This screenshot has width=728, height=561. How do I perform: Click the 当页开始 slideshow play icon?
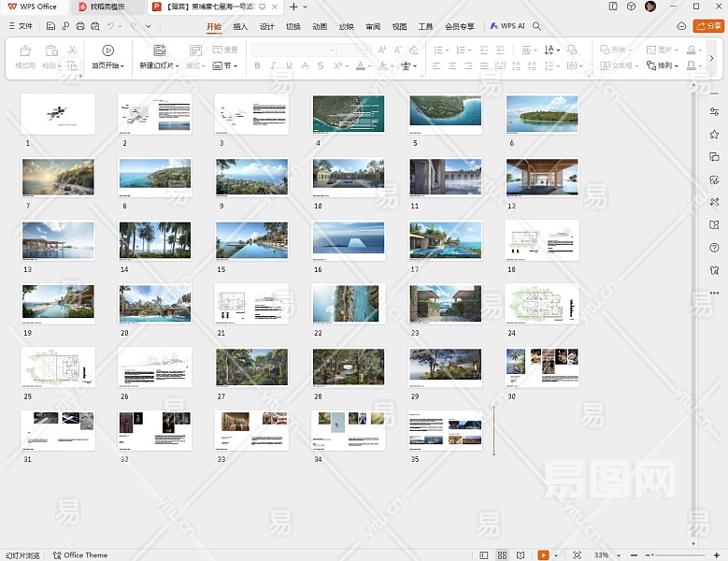[107, 50]
